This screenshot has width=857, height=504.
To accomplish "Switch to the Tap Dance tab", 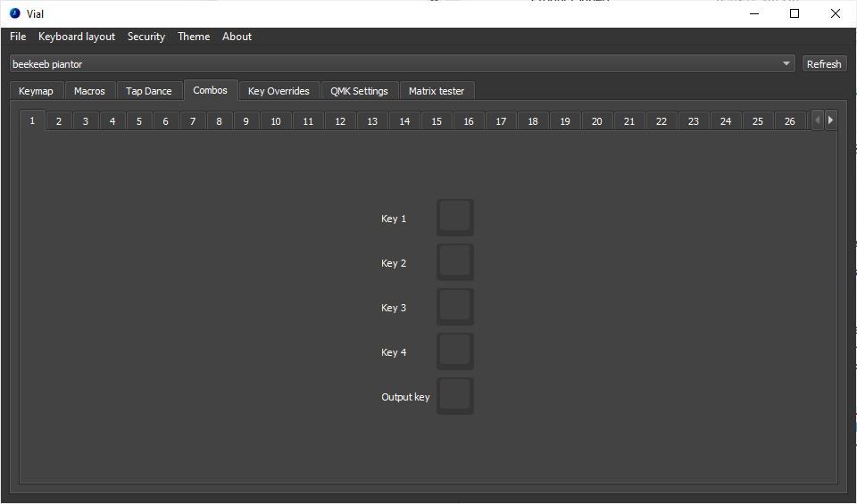I will pyautogui.click(x=148, y=91).
